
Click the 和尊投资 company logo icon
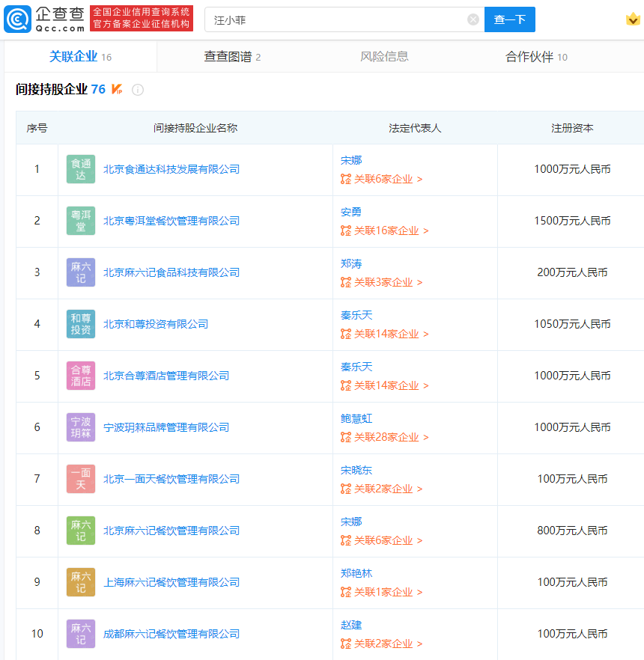pyautogui.click(x=81, y=324)
